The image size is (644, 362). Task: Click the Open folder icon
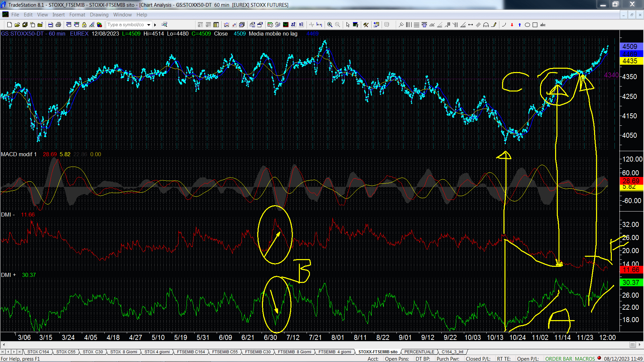tap(17, 25)
